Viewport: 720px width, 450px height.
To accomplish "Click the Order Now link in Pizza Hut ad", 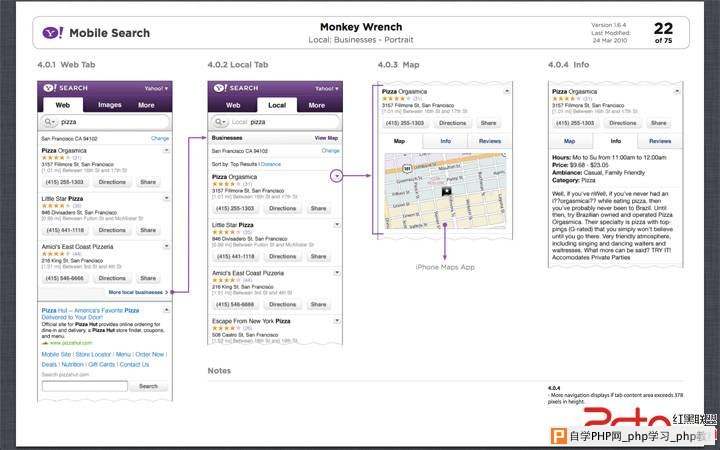I will [150, 354].
